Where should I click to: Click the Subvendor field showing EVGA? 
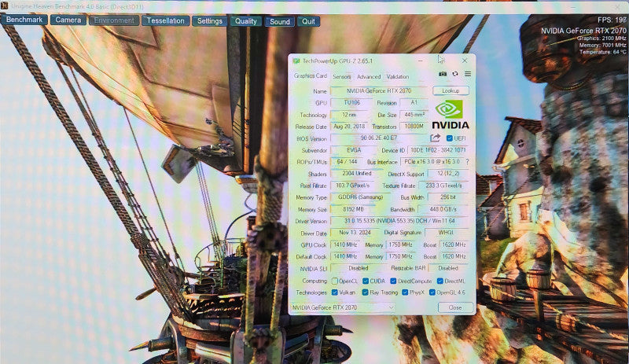pyautogui.click(x=353, y=150)
